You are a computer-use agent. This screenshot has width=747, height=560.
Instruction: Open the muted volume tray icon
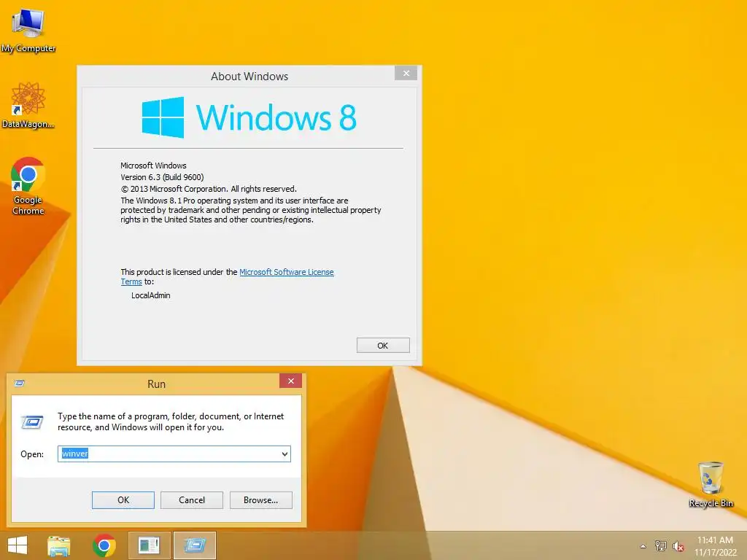click(x=678, y=546)
